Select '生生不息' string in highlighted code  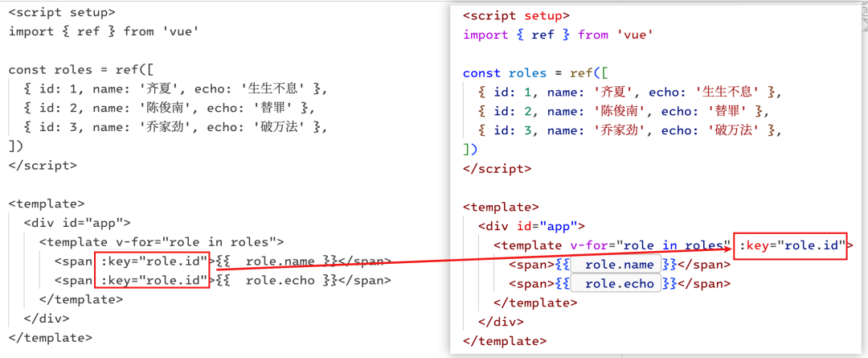727,92
